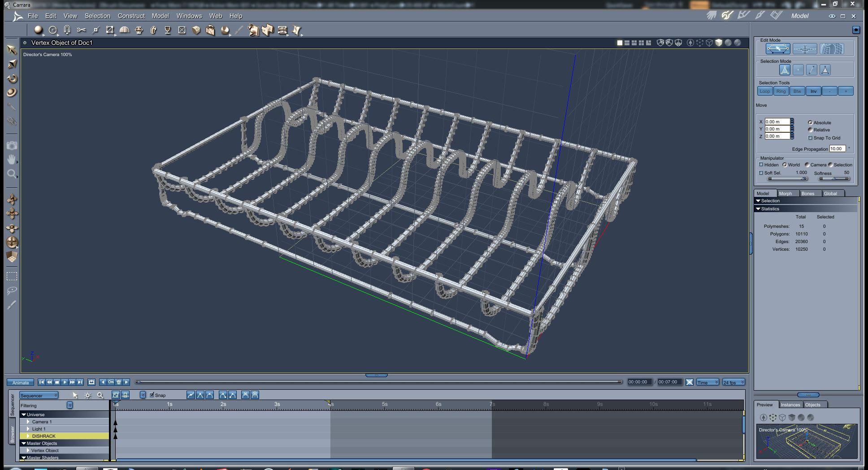Viewport: 868px width, 470px height.
Task: Open the Instances tab
Action: [x=790, y=405]
